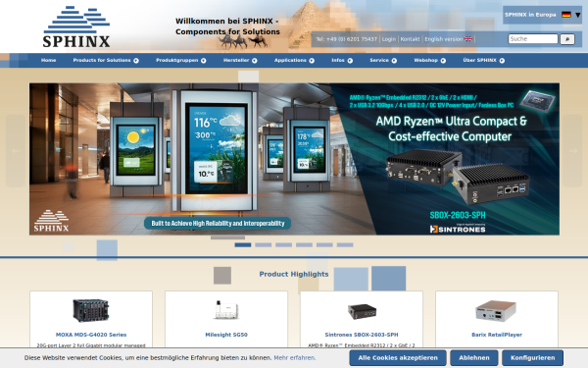The image size is (588, 368).
Task: Click the UK flag next to English version
Action: 468,39
